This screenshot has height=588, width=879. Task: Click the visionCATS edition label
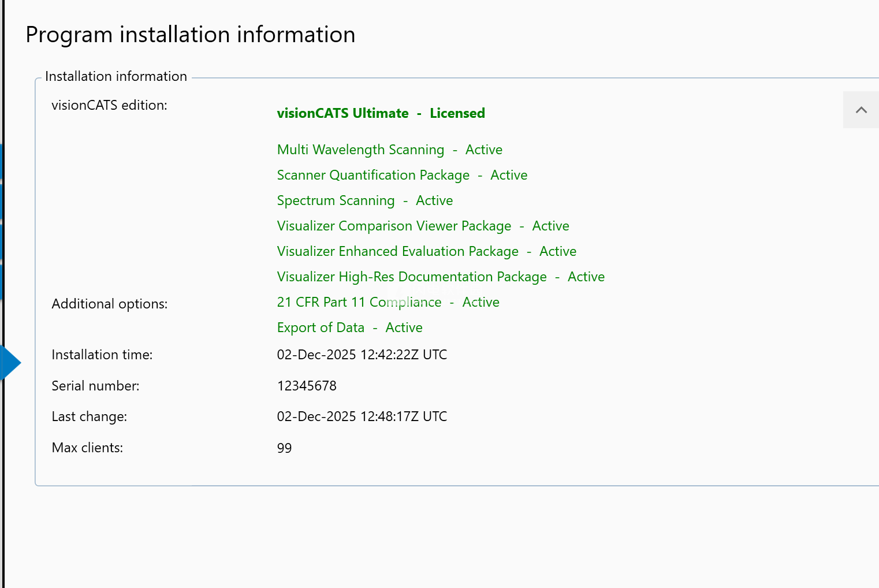click(109, 105)
